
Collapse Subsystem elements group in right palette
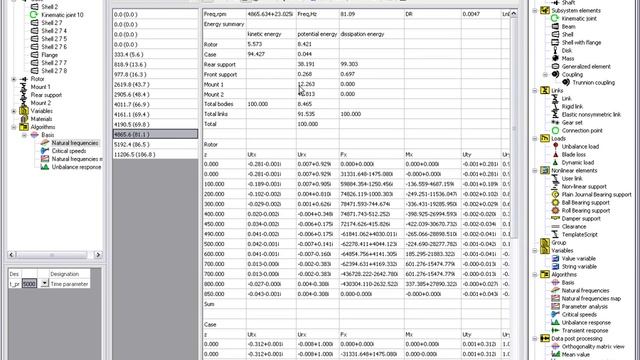[x=535, y=11]
